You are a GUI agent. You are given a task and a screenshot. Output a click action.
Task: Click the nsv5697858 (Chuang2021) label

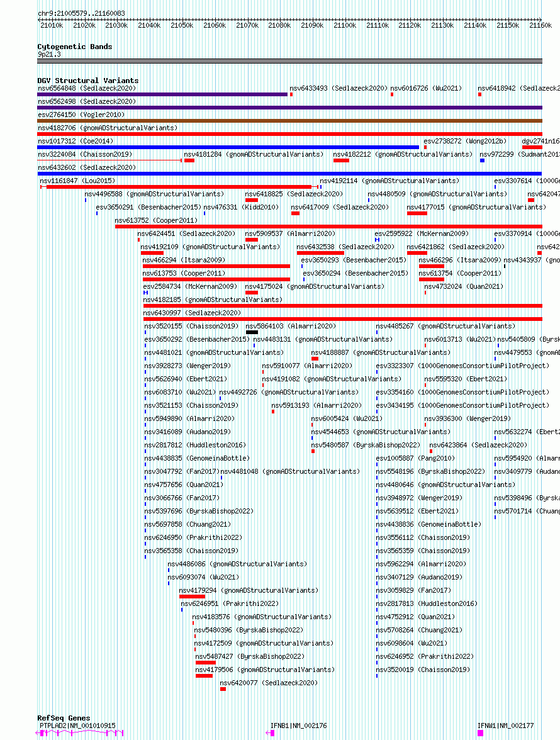[188, 524]
